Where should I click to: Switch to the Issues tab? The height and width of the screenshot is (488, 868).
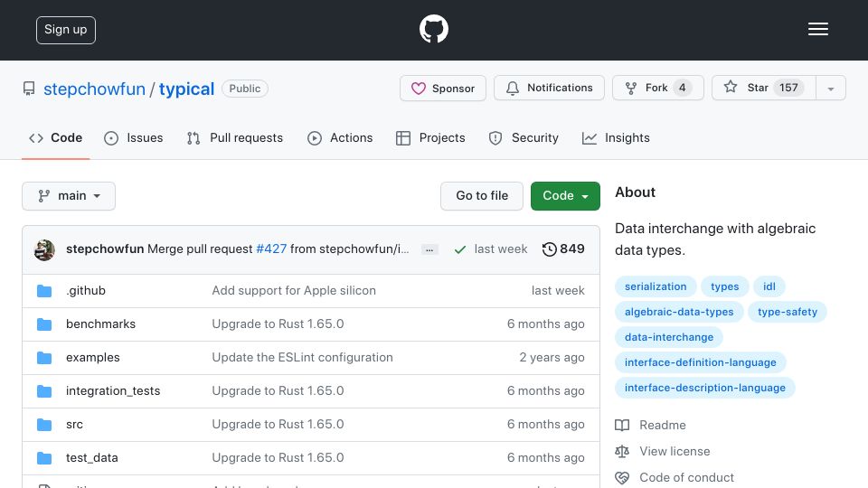[x=134, y=137]
